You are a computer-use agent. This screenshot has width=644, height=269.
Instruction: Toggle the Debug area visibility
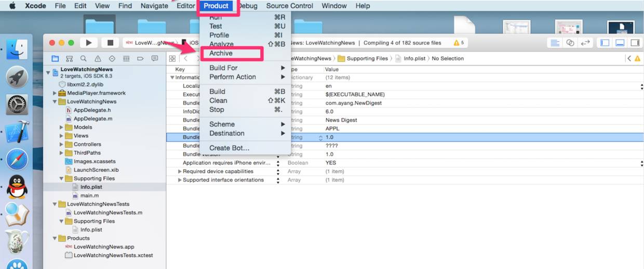click(620, 43)
